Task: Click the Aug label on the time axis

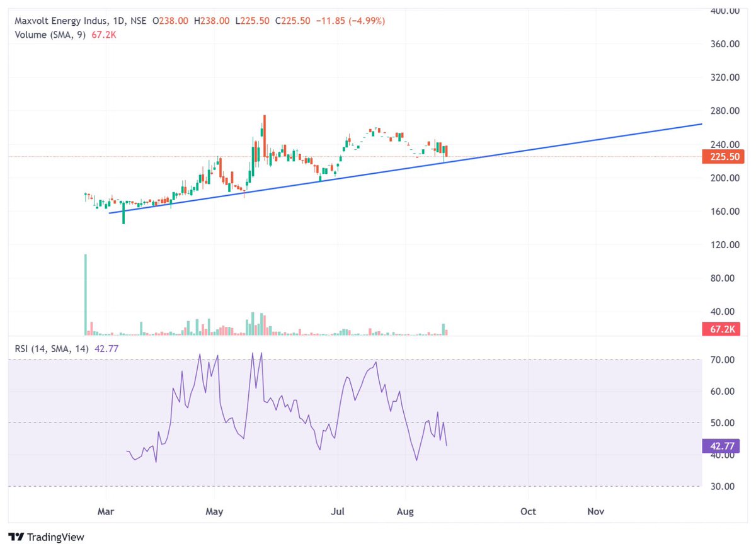Action: pos(405,511)
